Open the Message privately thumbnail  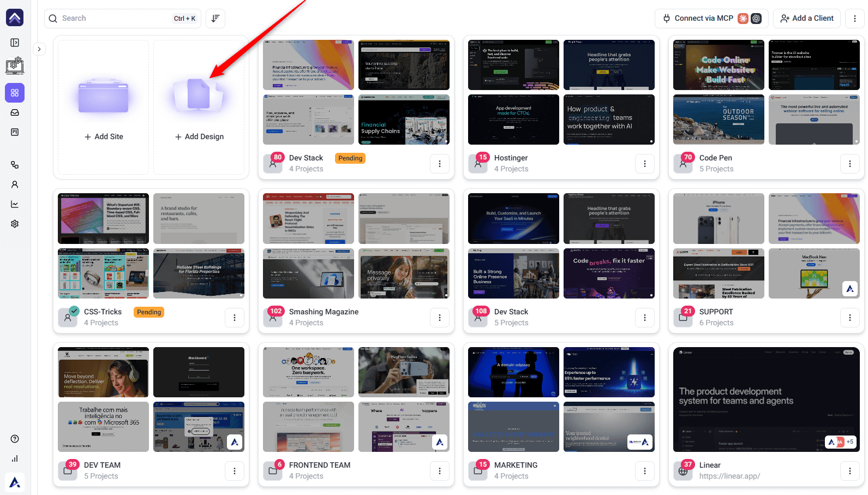(x=404, y=273)
